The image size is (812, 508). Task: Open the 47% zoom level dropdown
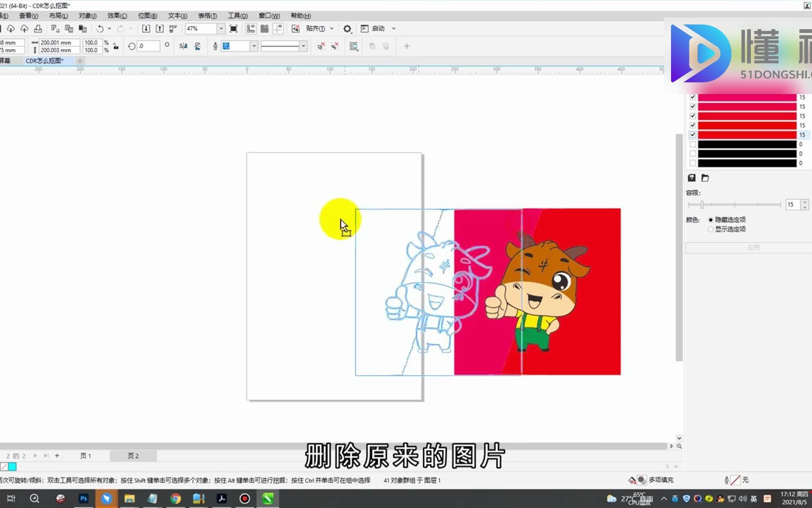pyautogui.click(x=221, y=29)
